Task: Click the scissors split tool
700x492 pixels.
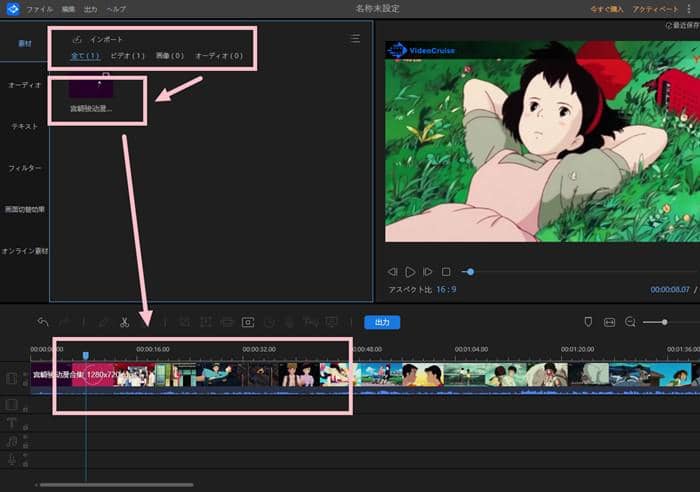Action: coord(125,322)
